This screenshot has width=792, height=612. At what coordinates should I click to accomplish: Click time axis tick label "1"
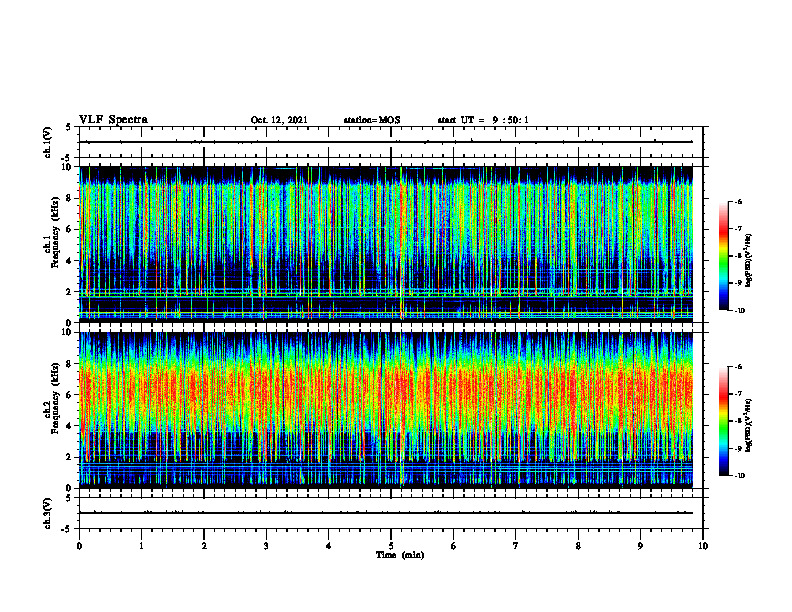(x=141, y=546)
